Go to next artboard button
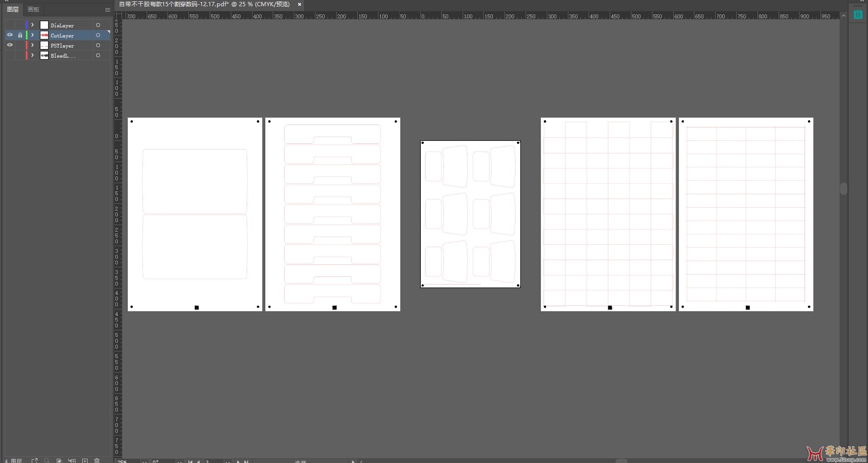The image size is (868, 463). click(238, 461)
